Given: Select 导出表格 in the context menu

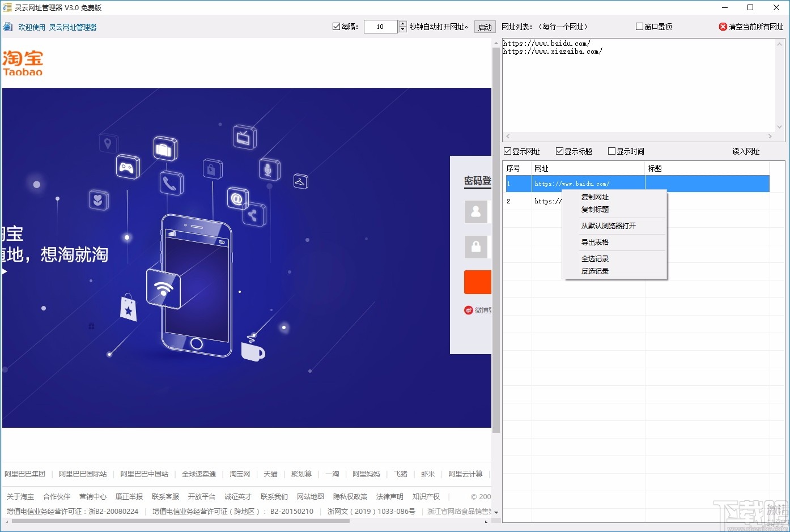Looking at the screenshot, I should point(595,242).
